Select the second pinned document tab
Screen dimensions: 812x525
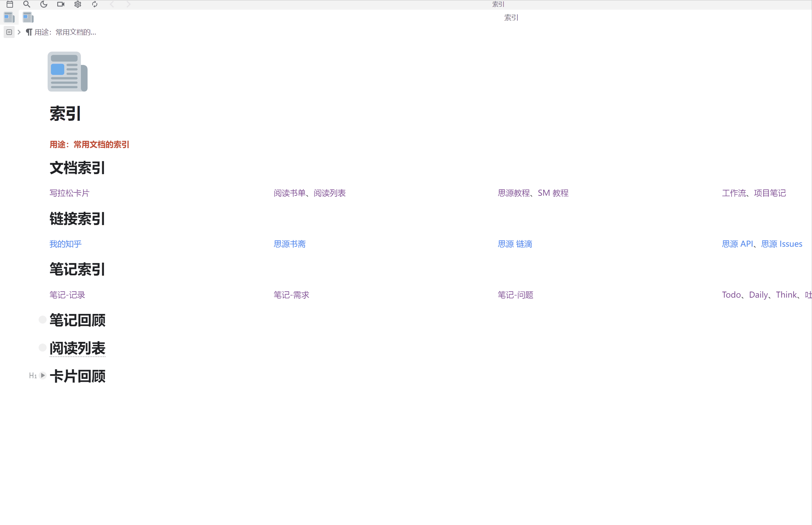click(28, 17)
